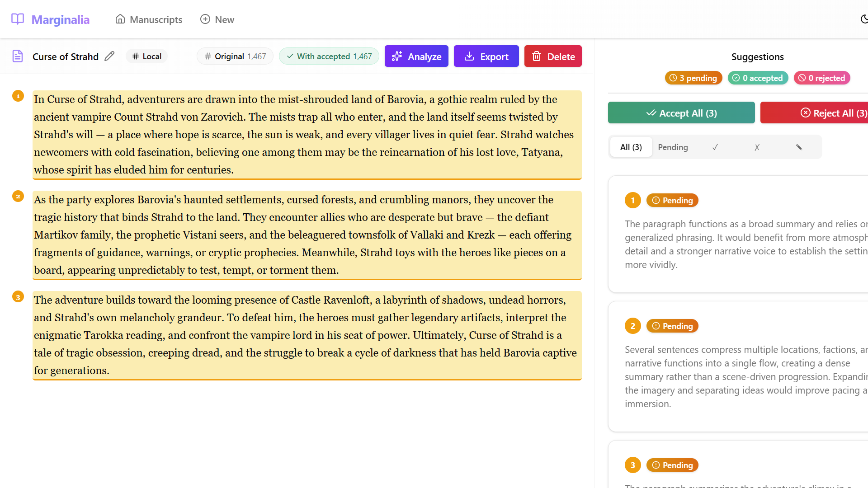868x488 pixels.
Task: Delete the Curse of Strahd manuscript
Action: (553, 56)
